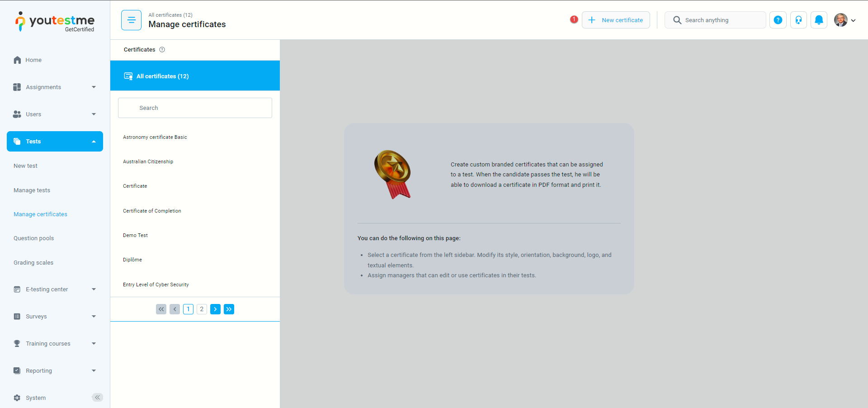Select page 1 of certificates
This screenshot has height=408, width=868.
coord(189,309)
